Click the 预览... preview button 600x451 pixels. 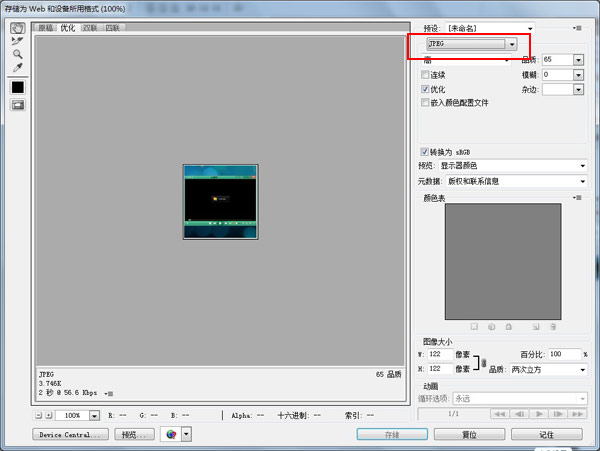click(134, 435)
